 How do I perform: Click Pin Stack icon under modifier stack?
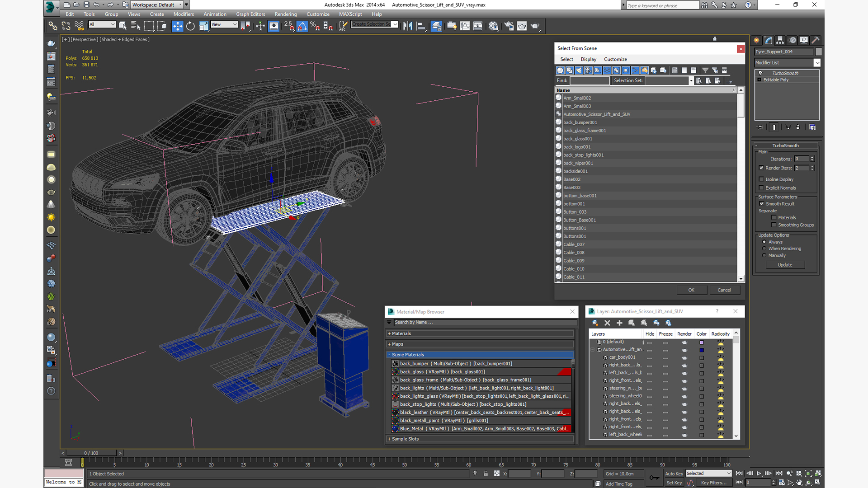point(760,127)
